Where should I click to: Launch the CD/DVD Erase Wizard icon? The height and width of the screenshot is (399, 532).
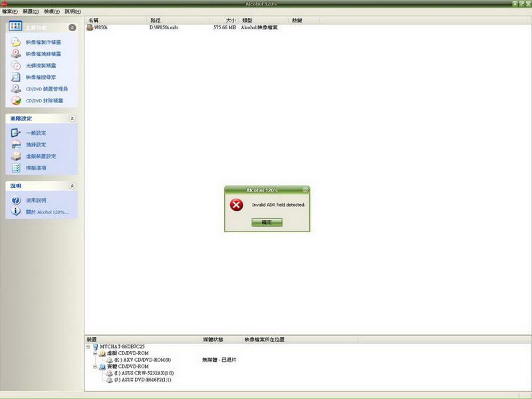coord(15,100)
